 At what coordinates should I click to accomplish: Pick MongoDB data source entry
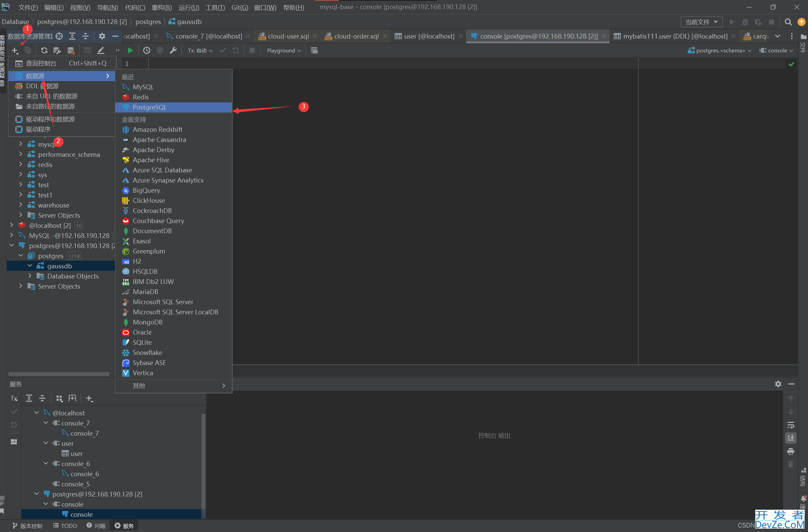tap(173, 322)
